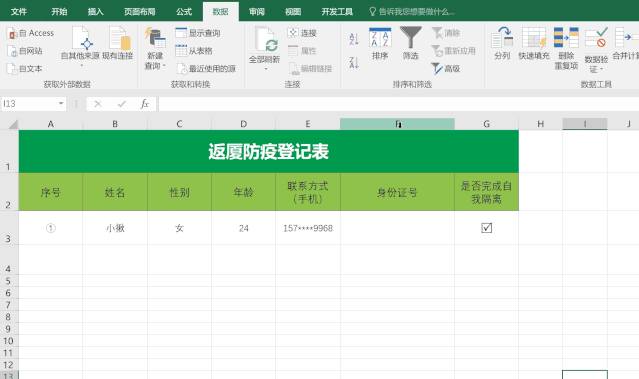Viewport: 639px width, 379px height.
Task: Open 自其他来源 data sources menu
Action: (80, 46)
